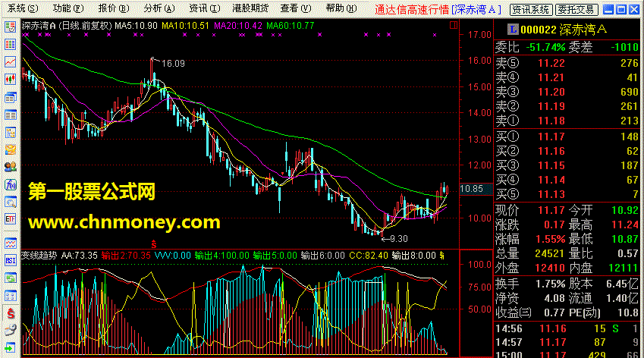
Task: Click the 卖① price 11.18 row
Action: click(567, 121)
